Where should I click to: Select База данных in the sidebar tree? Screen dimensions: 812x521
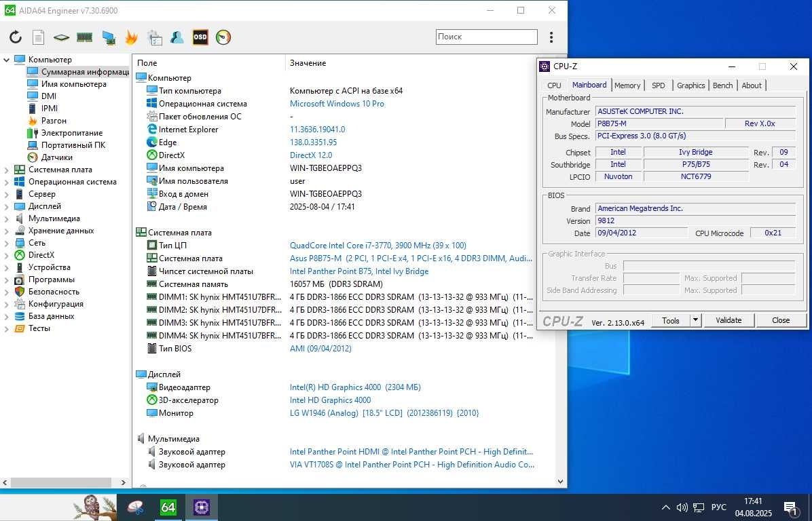[x=51, y=316]
